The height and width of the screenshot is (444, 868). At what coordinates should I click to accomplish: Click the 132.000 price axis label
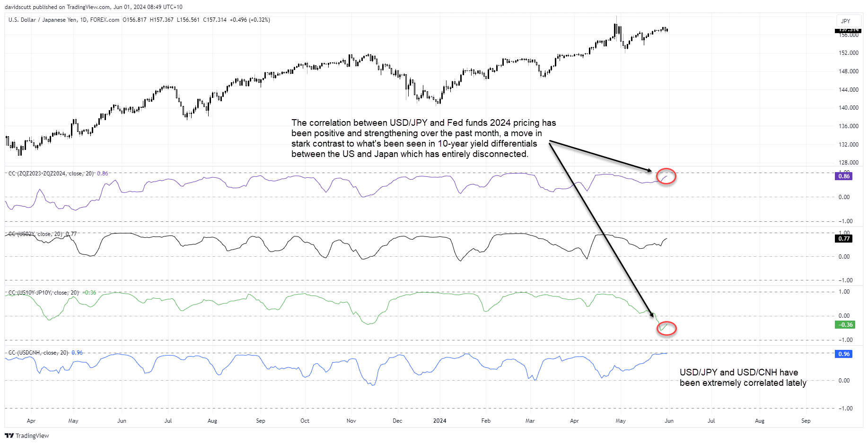pos(849,145)
